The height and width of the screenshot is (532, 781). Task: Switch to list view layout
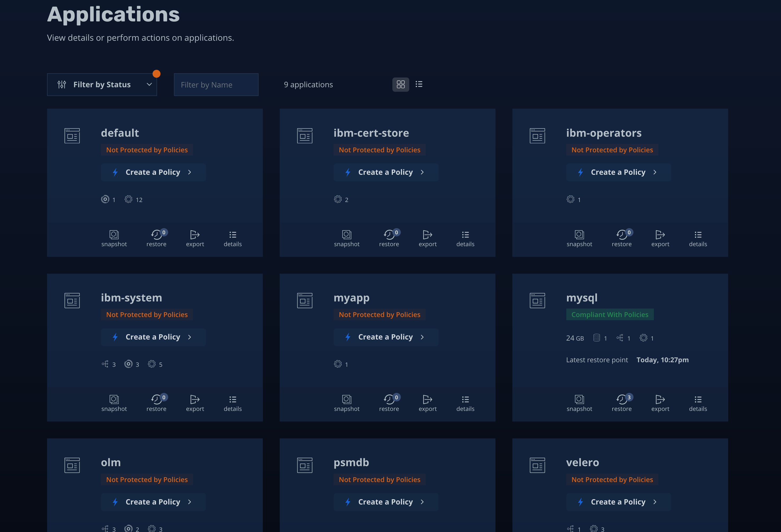(419, 84)
